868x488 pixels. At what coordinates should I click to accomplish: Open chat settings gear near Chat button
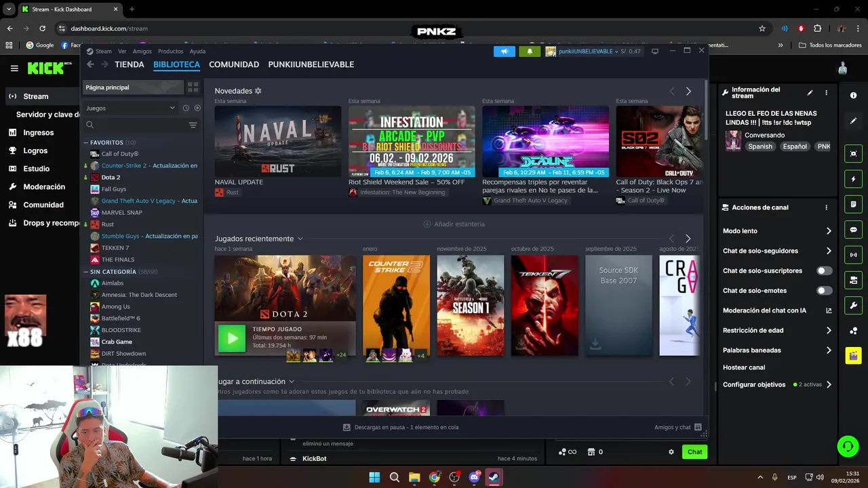671,452
